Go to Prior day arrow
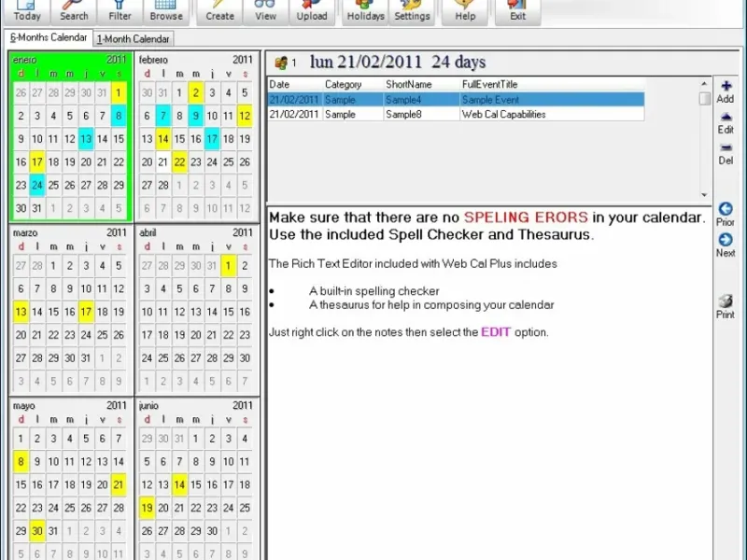Viewport: 747px width, 560px height. [726, 215]
